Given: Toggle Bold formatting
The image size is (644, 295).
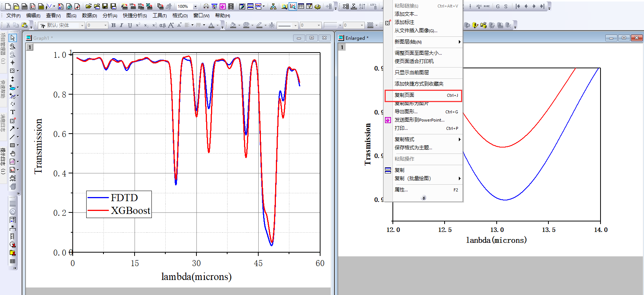Looking at the screenshot, I should click(113, 25).
